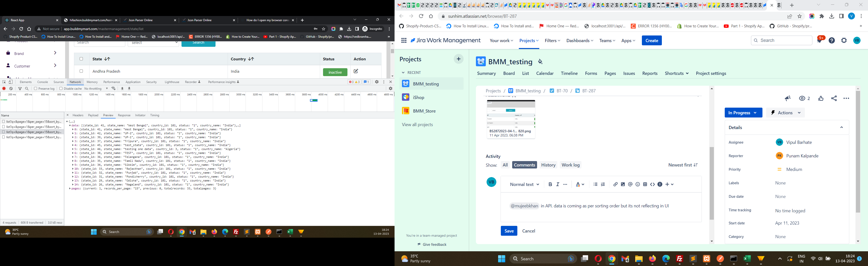Click the Give feedback link
868x266 pixels.
pyautogui.click(x=432, y=245)
